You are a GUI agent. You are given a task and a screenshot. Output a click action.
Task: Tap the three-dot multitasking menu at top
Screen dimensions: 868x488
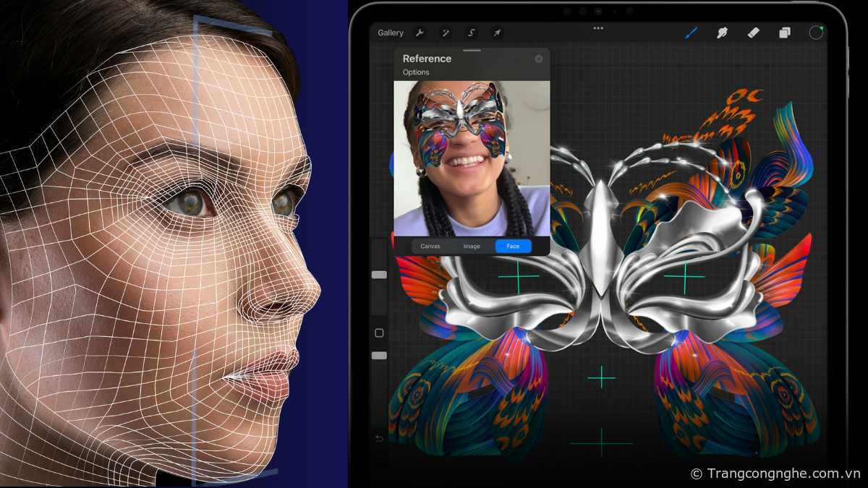pyautogui.click(x=598, y=28)
